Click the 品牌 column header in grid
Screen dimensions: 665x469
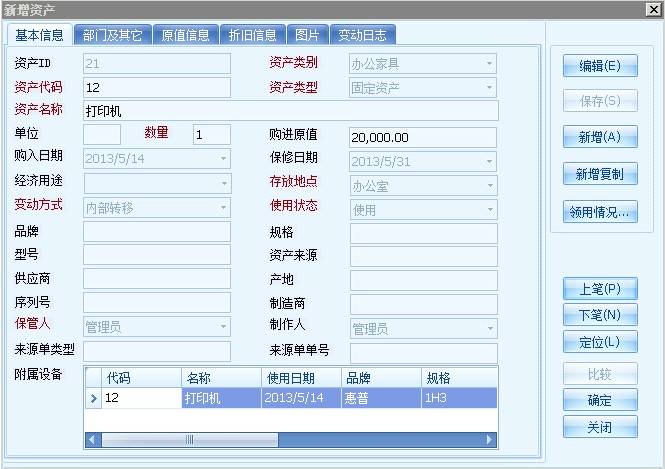pos(381,377)
